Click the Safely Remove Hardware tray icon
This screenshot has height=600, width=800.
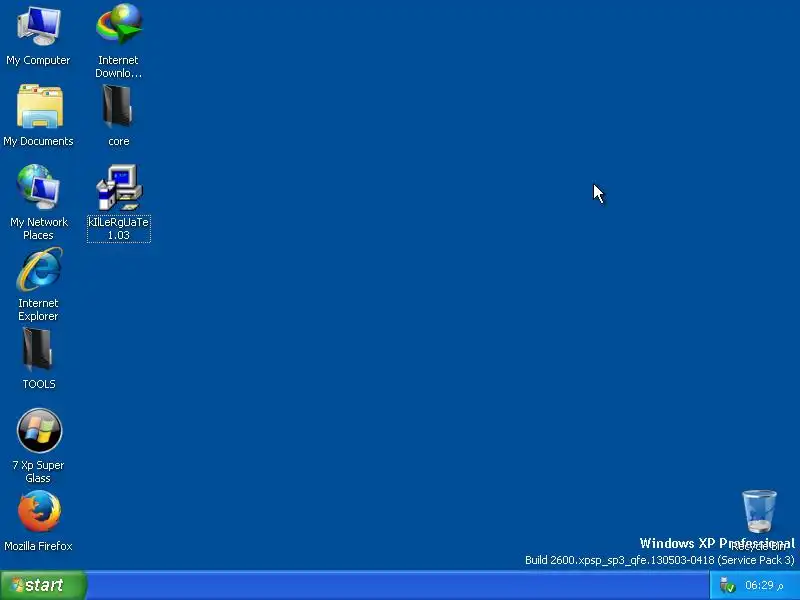[727, 585]
